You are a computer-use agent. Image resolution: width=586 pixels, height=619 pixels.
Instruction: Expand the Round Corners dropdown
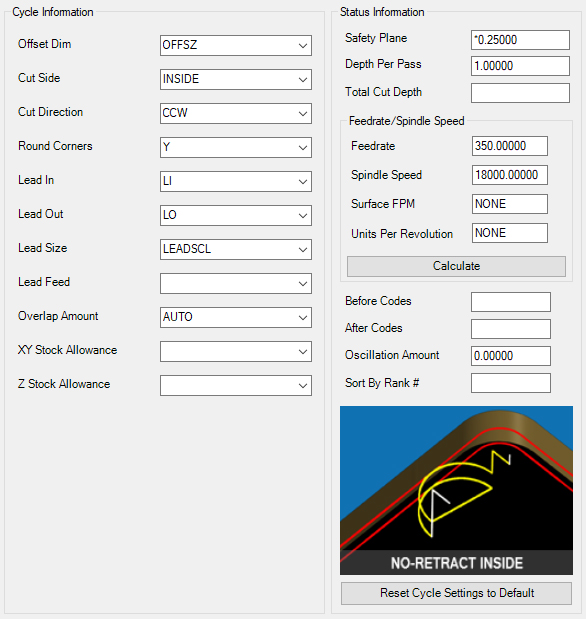[236, 147]
